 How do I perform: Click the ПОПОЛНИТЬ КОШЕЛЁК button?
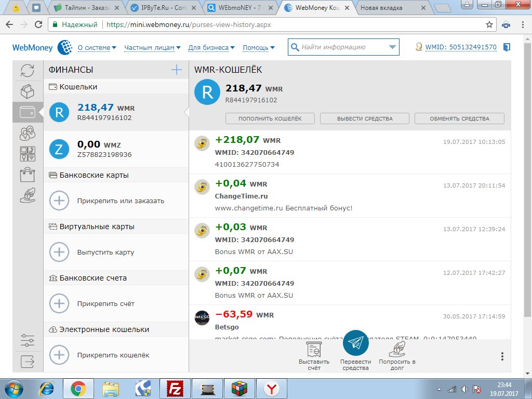[270, 118]
